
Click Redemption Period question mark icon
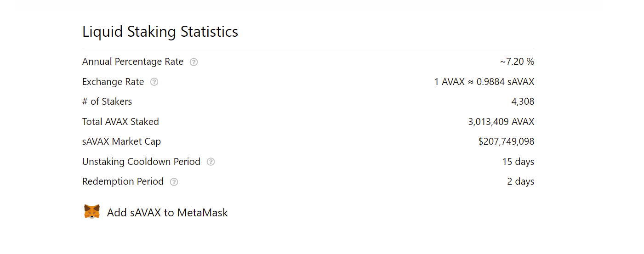(174, 182)
